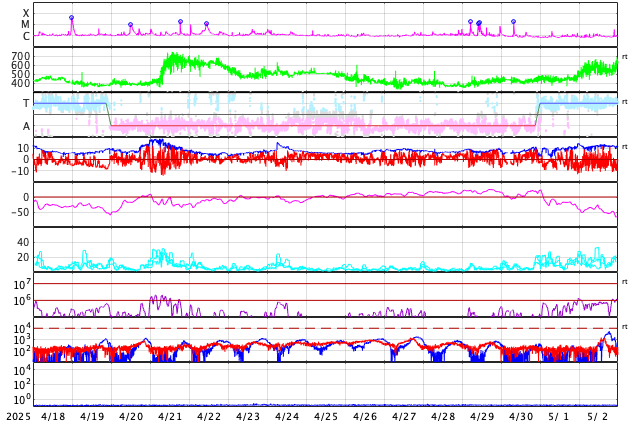Click the rt label beside the dashed-threshold panel
Image resolution: width=634 pixels, height=424 pixels.
point(625,327)
